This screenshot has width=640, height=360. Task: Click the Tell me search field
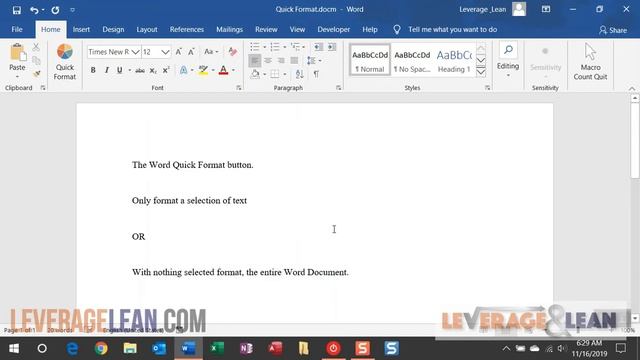452,29
